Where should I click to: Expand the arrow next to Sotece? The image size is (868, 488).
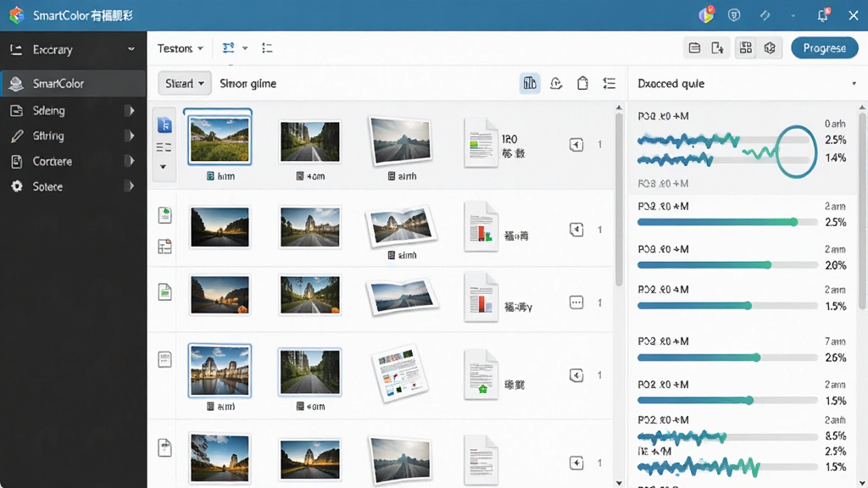(131, 186)
